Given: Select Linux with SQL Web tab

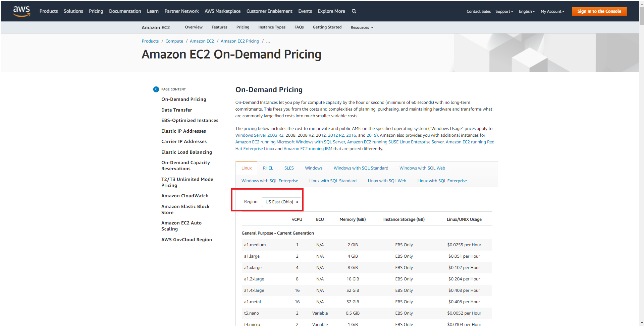Looking at the screenshot, I should (x=387, y=181).
